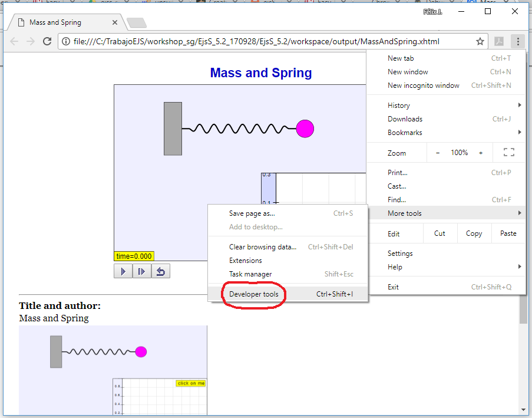532x418 pixels.
Task: Choose Save page as... in submenu
Action: 288,213
